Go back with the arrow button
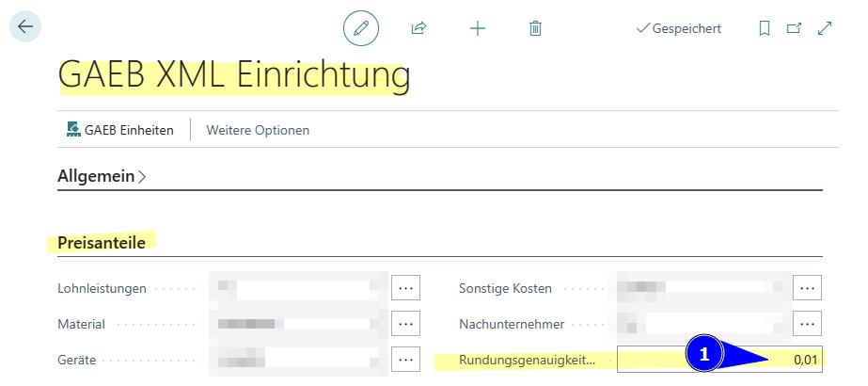The width and height of the screenshot is (868, 386). pyautogui.click(x=25, y=26)
